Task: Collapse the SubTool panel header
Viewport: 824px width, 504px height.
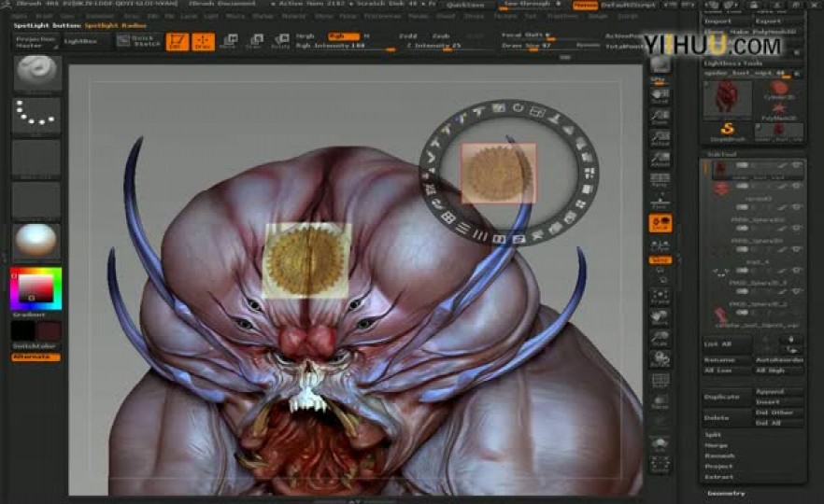Action: (x=722, y=154)
